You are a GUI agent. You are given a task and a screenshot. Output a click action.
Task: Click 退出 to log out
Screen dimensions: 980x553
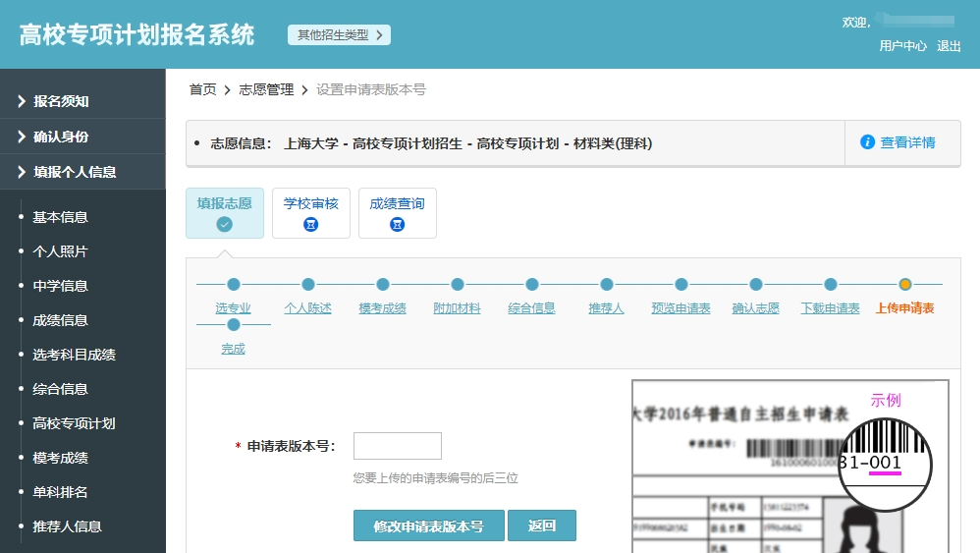(949, 45)
